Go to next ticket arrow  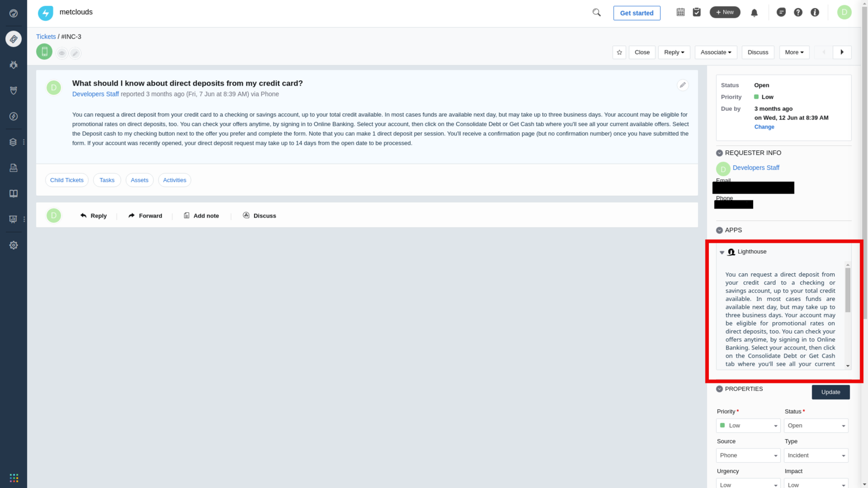click(842, 52)
